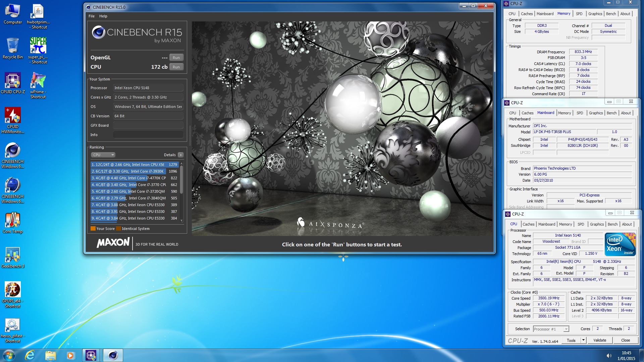Select ranking row Core i7-3720QM
Image resolution: width=644 pixels, height=362 pixels.
click(134, 191)
